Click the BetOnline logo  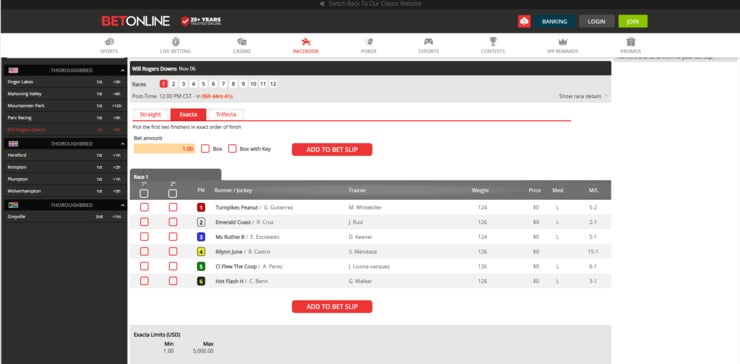[135, 21]
